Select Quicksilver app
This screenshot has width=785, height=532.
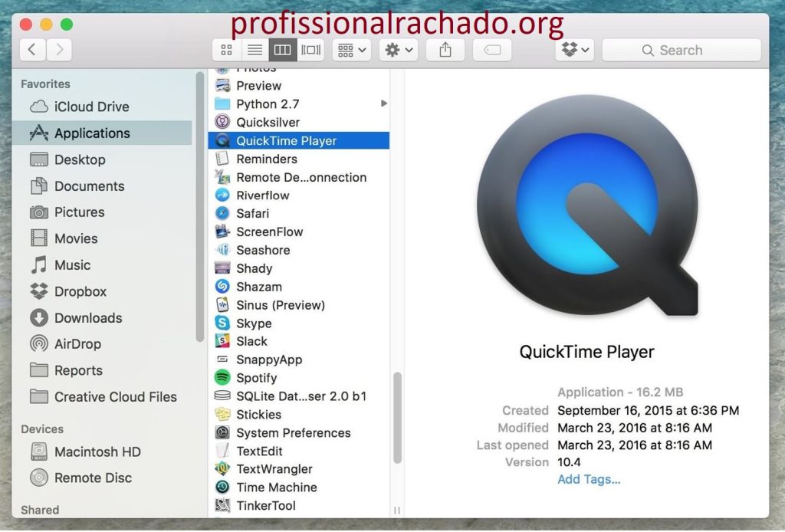click(298, 122)
